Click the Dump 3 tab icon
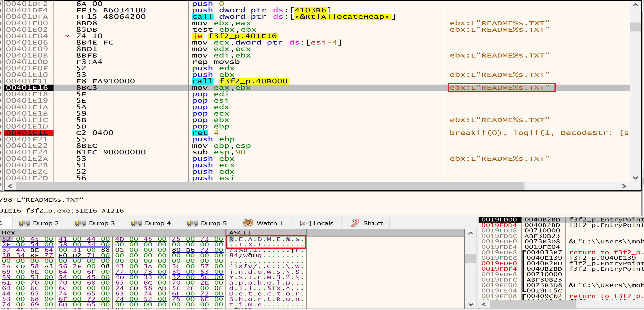The height and width of the screenshot is (310, 644). click(x=81, y=223)
